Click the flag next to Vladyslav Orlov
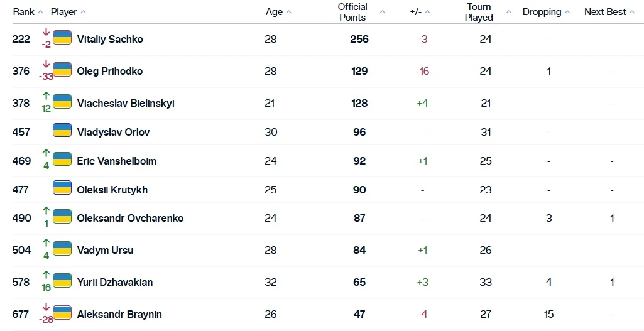The width and height of the screenshot is (644, 331). [x=62, y=131]
